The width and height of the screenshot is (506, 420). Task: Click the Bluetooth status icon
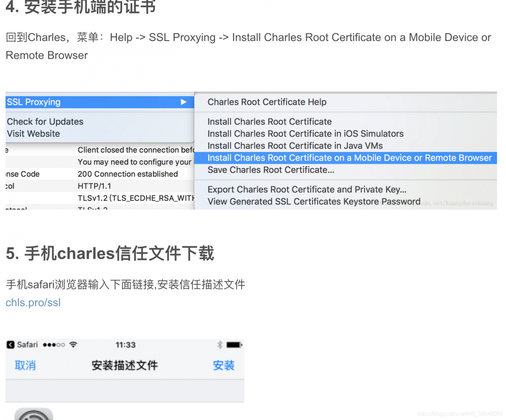click(220, 345)
